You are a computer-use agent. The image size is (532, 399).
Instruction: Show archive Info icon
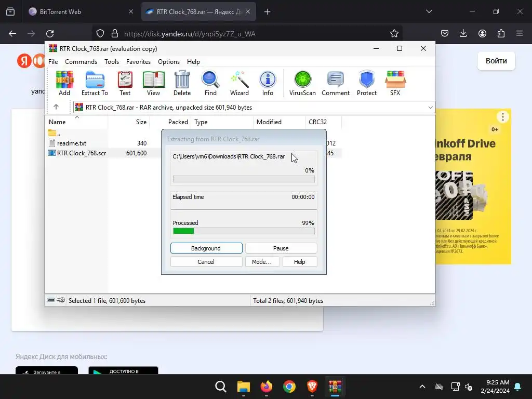pyautogui.click(x=268, y=83)
